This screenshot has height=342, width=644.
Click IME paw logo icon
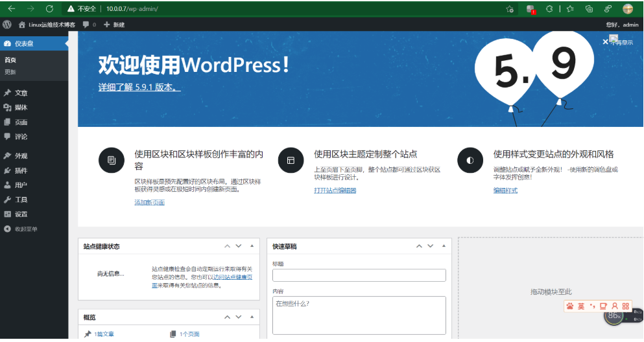tap(569, 306)
